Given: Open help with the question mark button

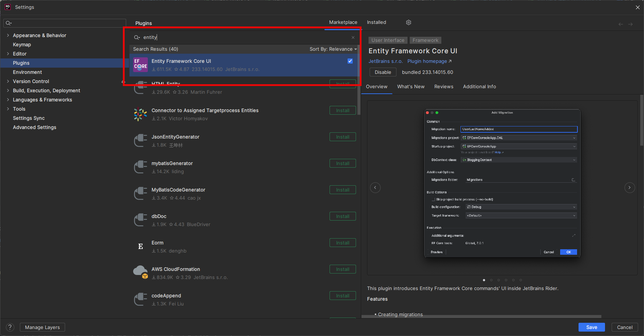Looking at the screenshot, I should (x=10, y=327).
